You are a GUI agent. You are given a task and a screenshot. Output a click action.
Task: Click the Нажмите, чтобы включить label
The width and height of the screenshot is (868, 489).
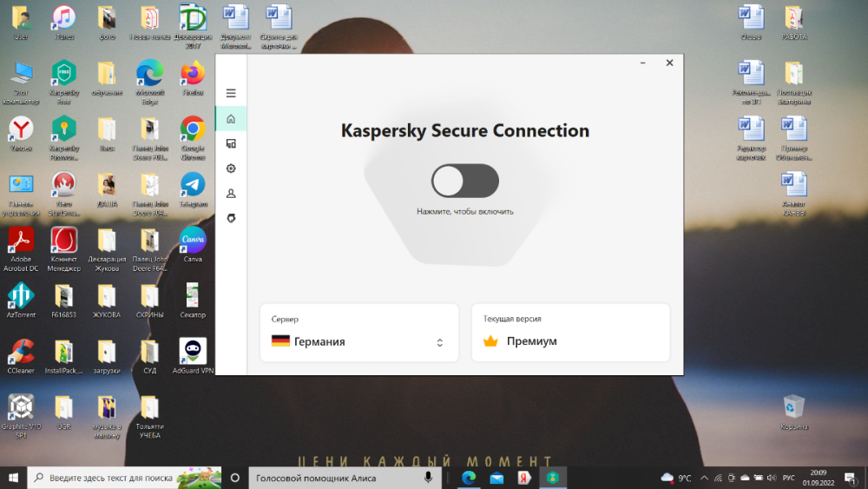pyautogui.click(x=465, y=211)
